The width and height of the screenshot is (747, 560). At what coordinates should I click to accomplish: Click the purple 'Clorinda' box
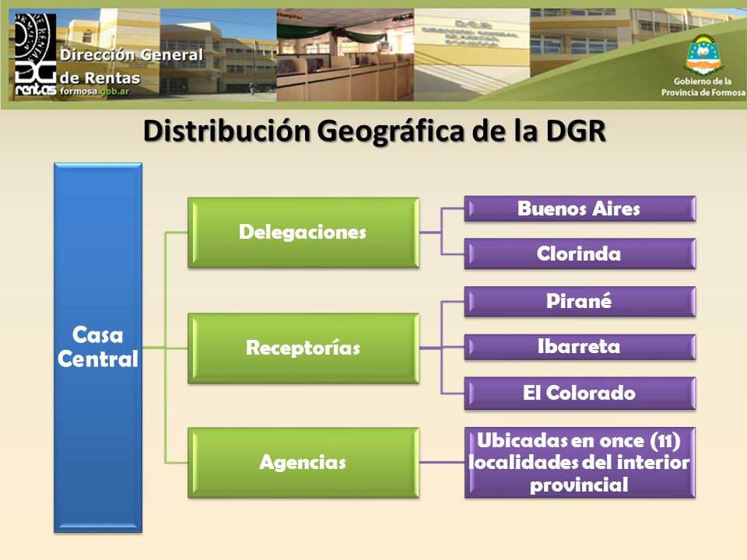point(580,254)
